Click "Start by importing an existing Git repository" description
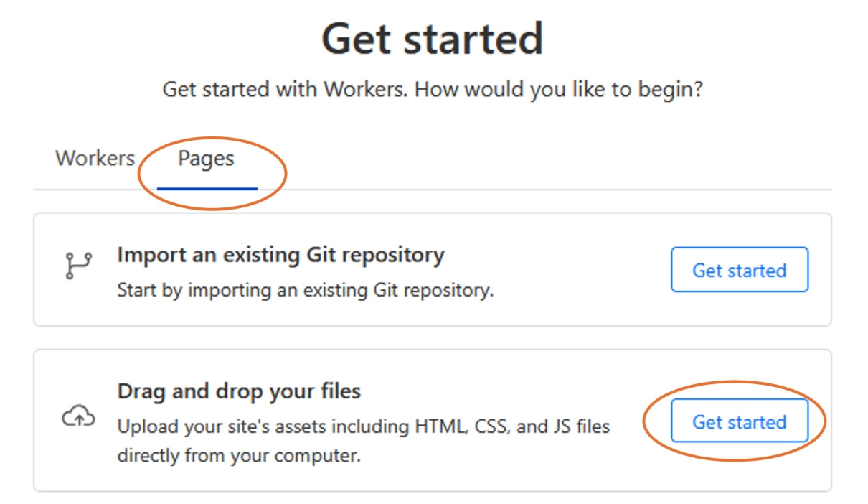 pos(306,291)
